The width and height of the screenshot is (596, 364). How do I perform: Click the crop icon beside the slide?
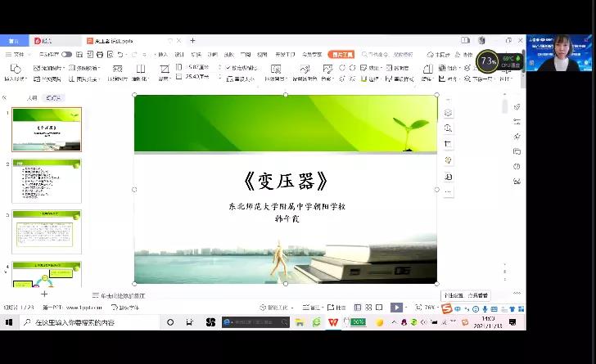point(448,144)
